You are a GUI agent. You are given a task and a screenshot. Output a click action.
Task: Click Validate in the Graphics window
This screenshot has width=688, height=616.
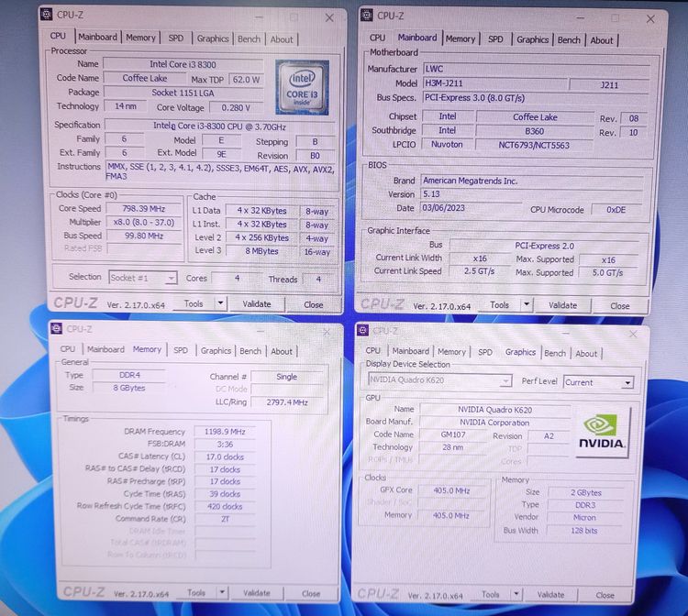[x=550, y=595]
